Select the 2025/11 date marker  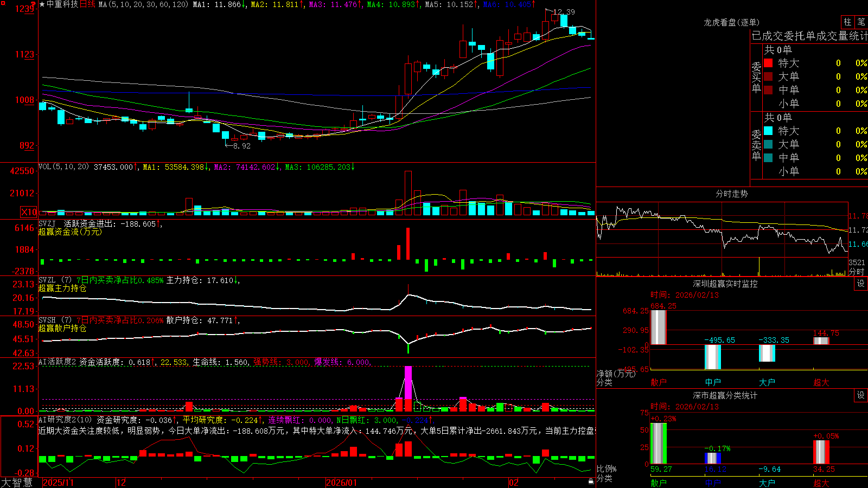(x=58, y=483)
